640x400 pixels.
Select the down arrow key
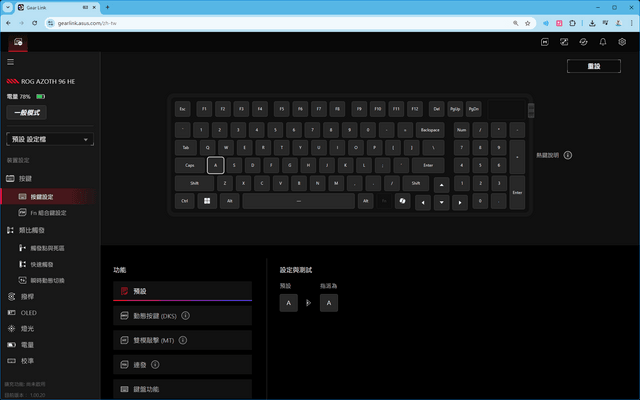point(441,202)
